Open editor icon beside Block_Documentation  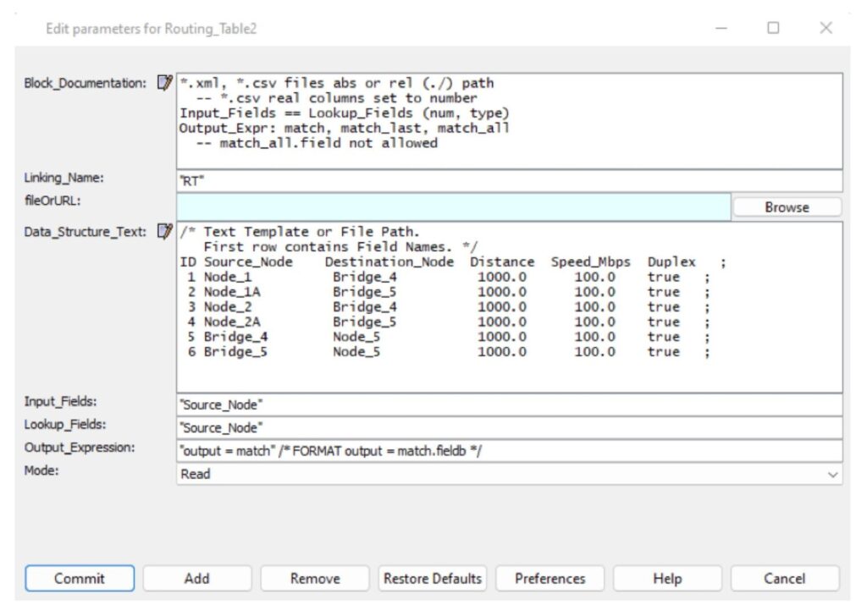click(164, 83)
